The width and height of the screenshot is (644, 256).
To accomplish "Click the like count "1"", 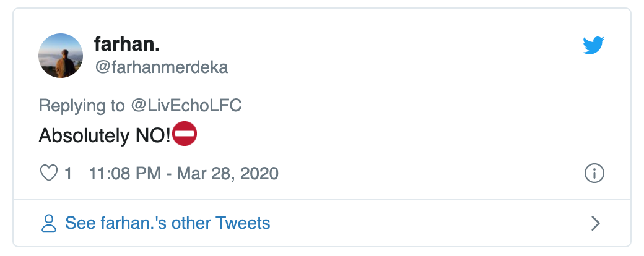I will tap(68, 173).
